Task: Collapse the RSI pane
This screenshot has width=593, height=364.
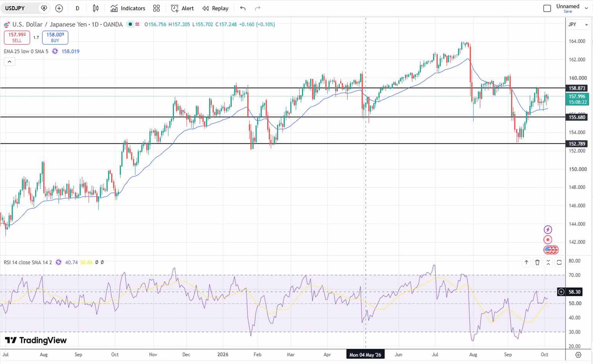Action: pyautogui.click(x=548, y=262)
